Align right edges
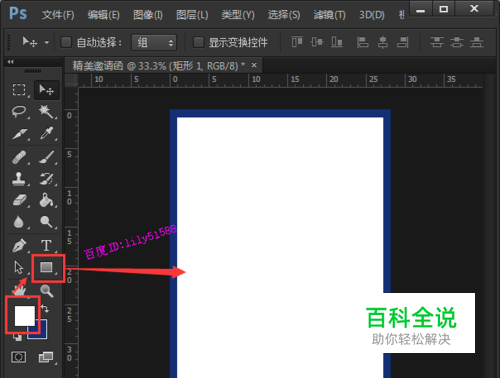The width and height of the screenshot is (500, 378). 403,42
